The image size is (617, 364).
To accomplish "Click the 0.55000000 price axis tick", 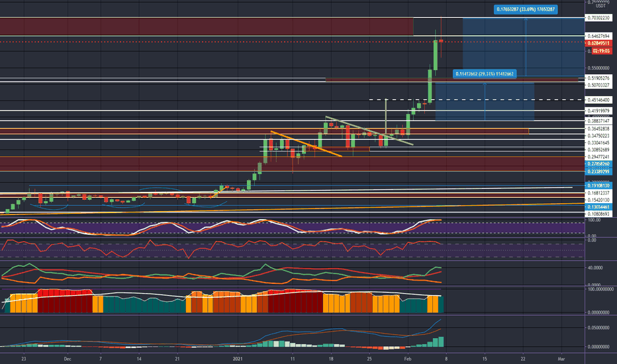I will coord(598,68).
